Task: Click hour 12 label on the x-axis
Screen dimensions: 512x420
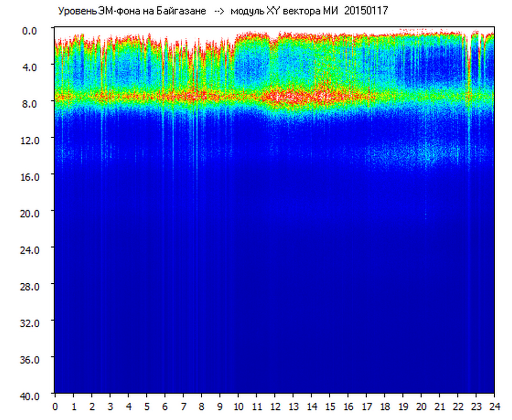Action: coord(275,406)
